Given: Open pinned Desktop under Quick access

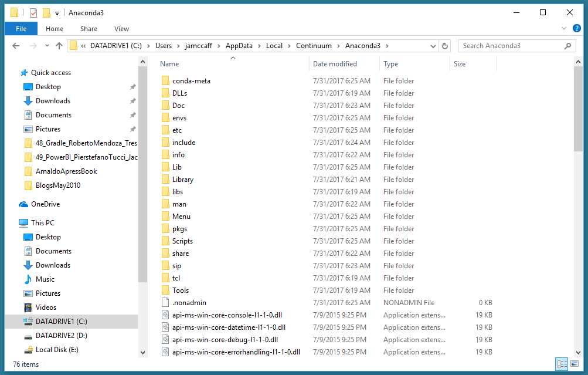Looking at the screenshot, I should pyautogui.click(x=48, y=87).
